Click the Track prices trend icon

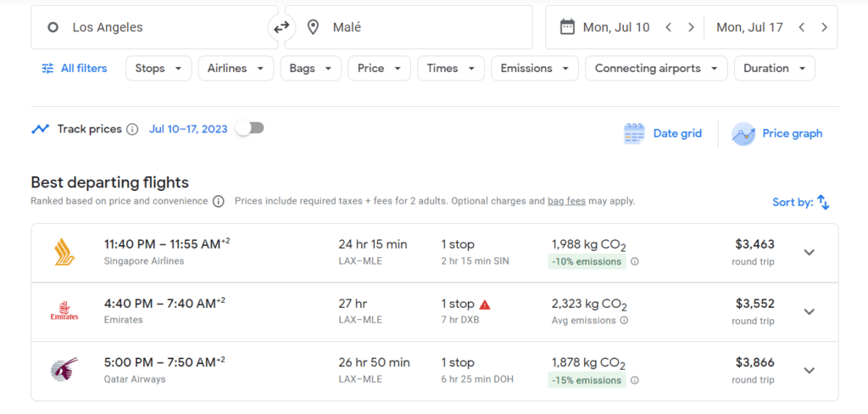tap(40, 129)
